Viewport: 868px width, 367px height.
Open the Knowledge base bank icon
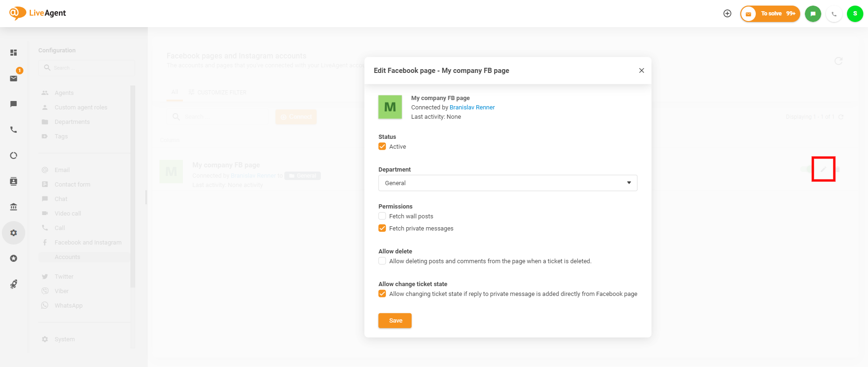[14, 207]
